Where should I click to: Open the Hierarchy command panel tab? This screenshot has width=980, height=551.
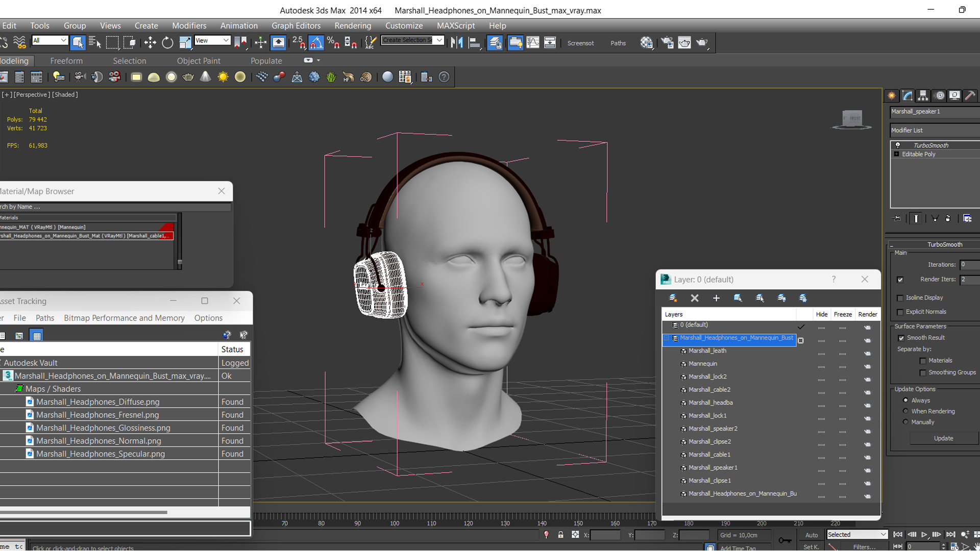(923, 95)
